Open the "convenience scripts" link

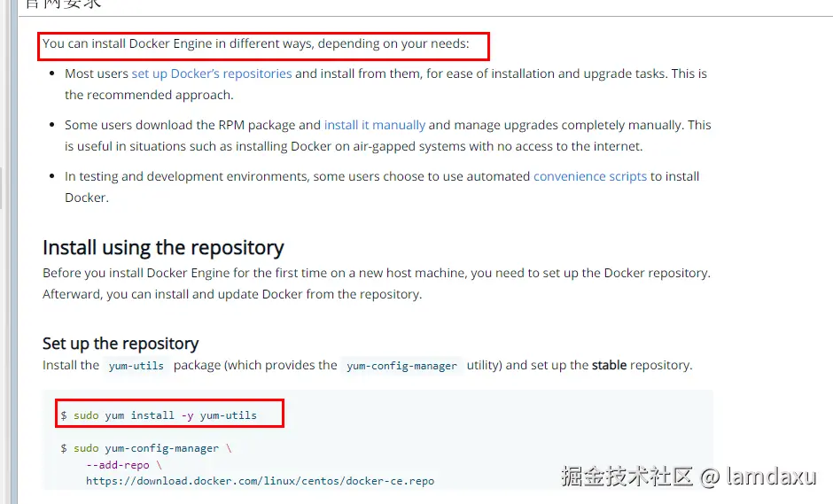[x=589, y=176]
